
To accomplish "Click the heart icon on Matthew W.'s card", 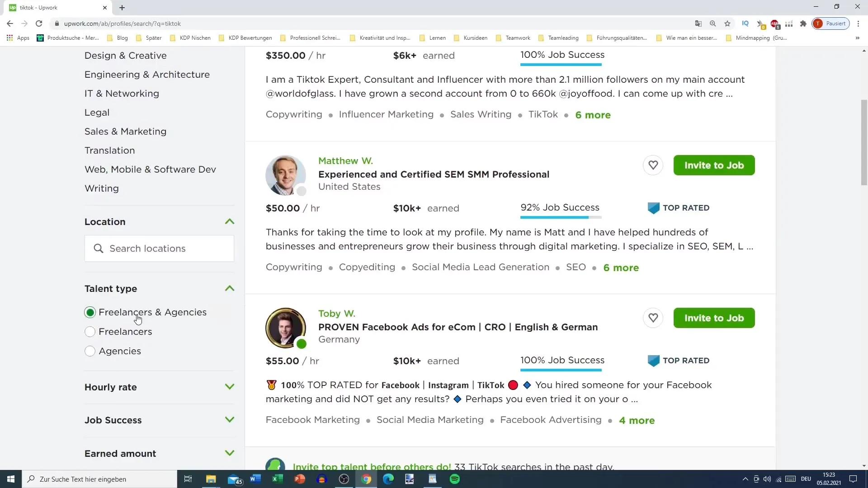I will pos(653,165).
